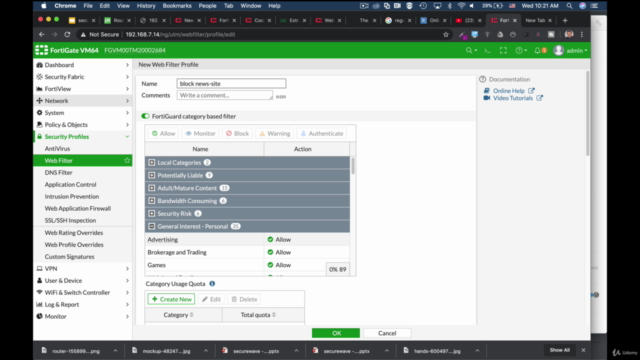Click the favorite star beside Web Filter

[x=127, y=160]
